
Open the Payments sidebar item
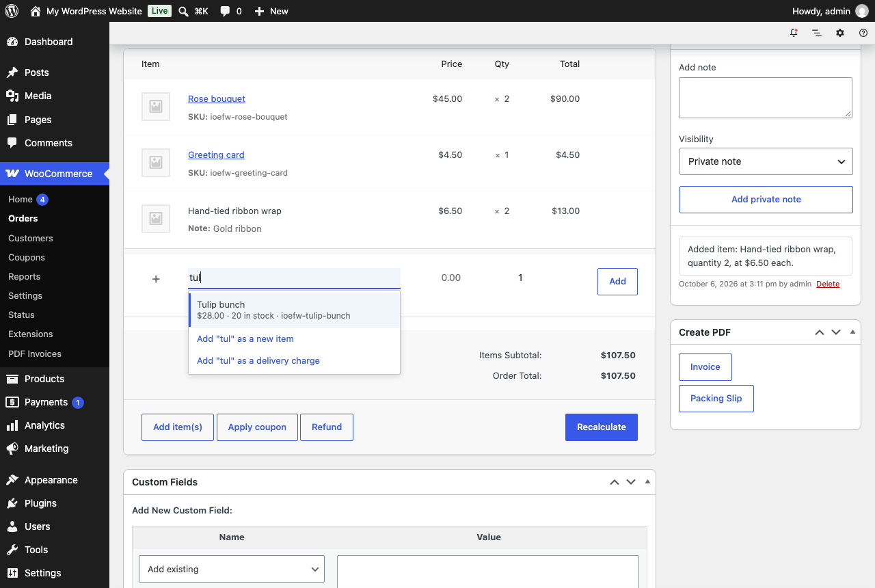tap(55, 402)
